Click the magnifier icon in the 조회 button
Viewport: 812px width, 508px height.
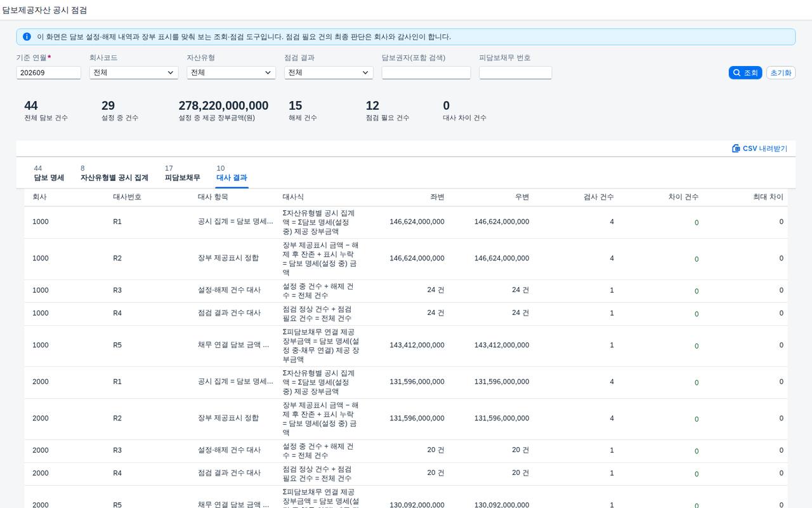click(x=737, y=73)
